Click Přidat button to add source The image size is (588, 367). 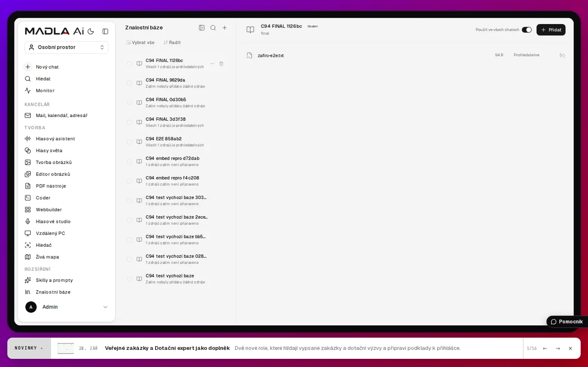click(551, 30)
